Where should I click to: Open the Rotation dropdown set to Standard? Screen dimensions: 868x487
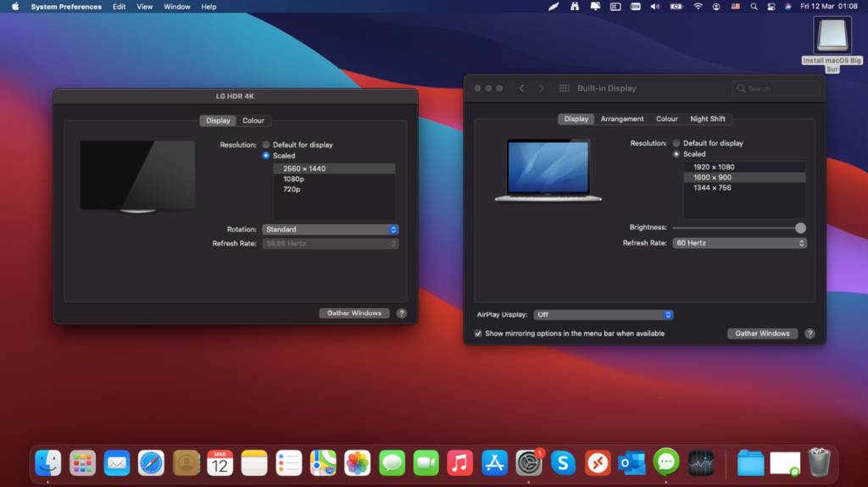pos(330,230)
